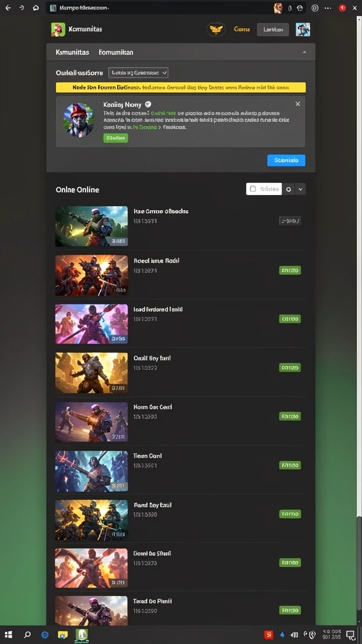Toggle the checkbox button beside Online heading
Image resolution: width=362 pixels, height=644 pixels.
pos(264,189)
